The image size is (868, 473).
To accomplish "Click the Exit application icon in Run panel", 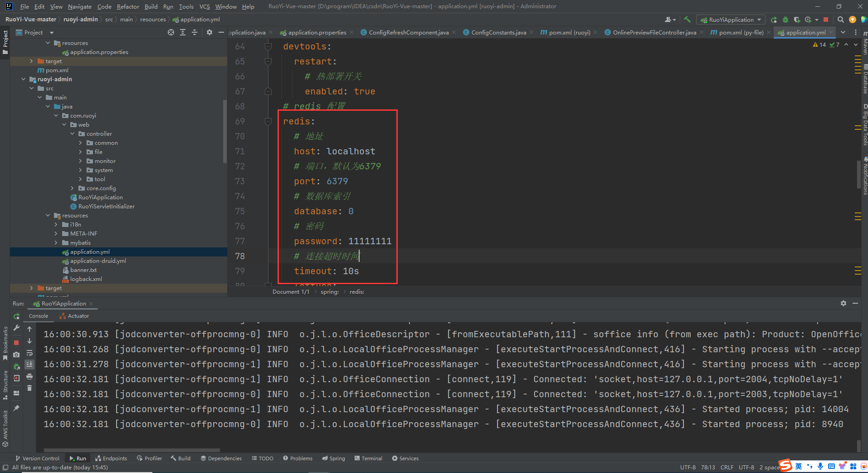I will (16, 378).
